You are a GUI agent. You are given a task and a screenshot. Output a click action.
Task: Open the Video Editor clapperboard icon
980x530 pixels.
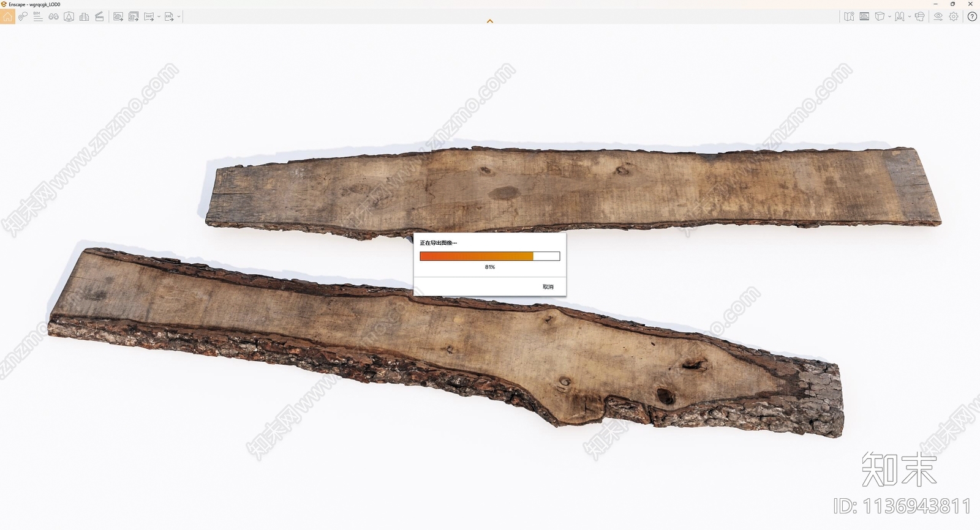click(99, 17)
